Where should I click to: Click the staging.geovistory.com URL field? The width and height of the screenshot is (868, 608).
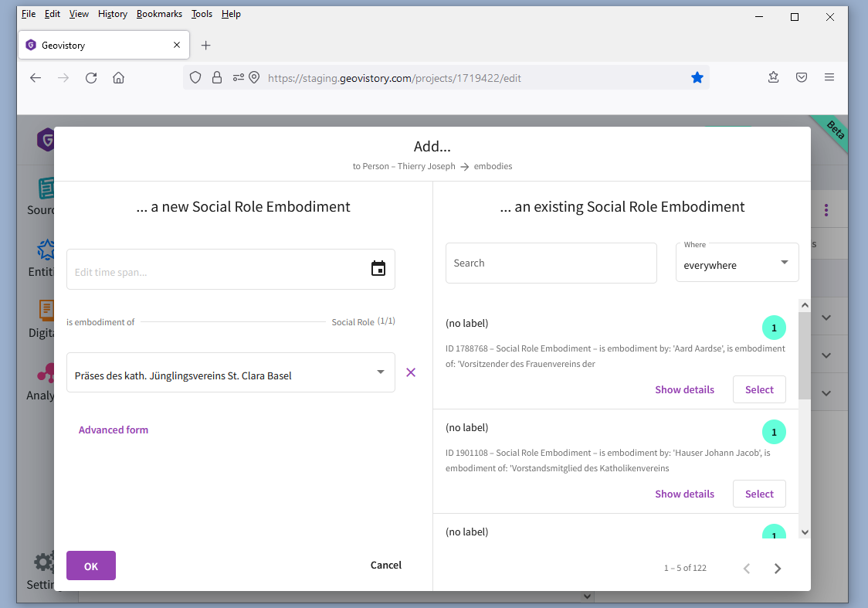pyautogui.click(x=394, y=78)
